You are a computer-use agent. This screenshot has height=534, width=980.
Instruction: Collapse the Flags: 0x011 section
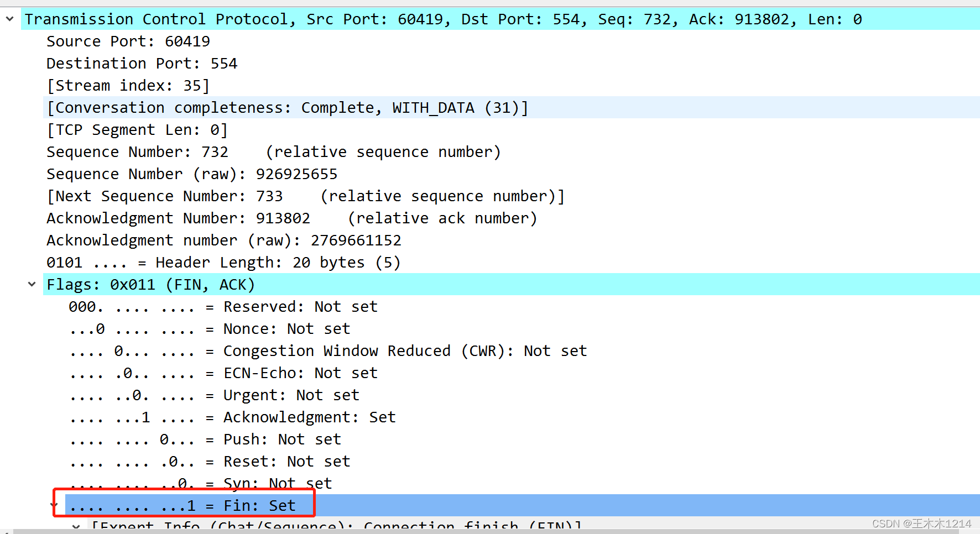(x=32, y=284)
